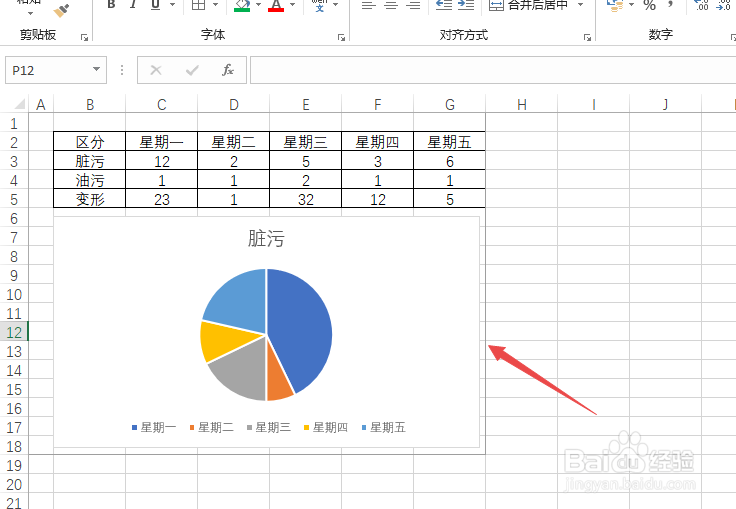Select 星期五 header cell in table

click(x=449, y=142)
